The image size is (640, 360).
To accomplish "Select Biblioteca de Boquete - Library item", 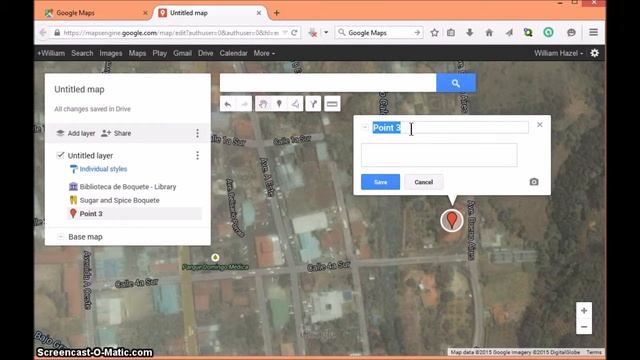I will (128, 187).
